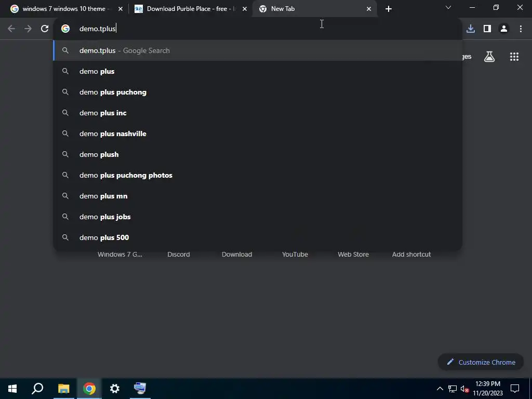Choose 'demo plus puchong' suggestion
532x399 pixels.
coord(258,92)
